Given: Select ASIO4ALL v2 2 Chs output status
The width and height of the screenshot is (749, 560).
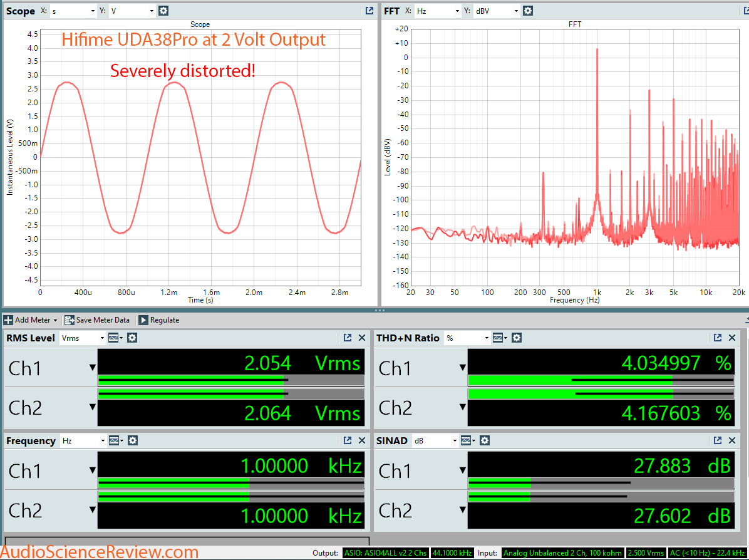Looking at the screenshot, I should 385,553.
